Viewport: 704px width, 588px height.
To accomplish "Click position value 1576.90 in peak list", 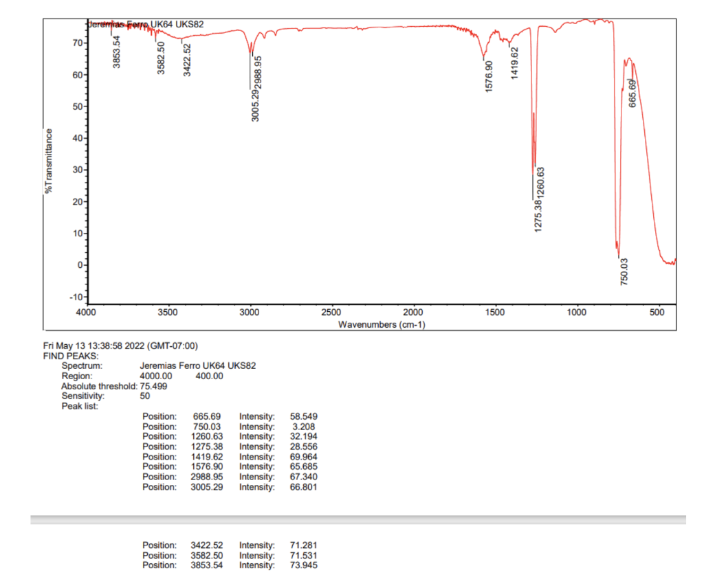I will (207, 466).
